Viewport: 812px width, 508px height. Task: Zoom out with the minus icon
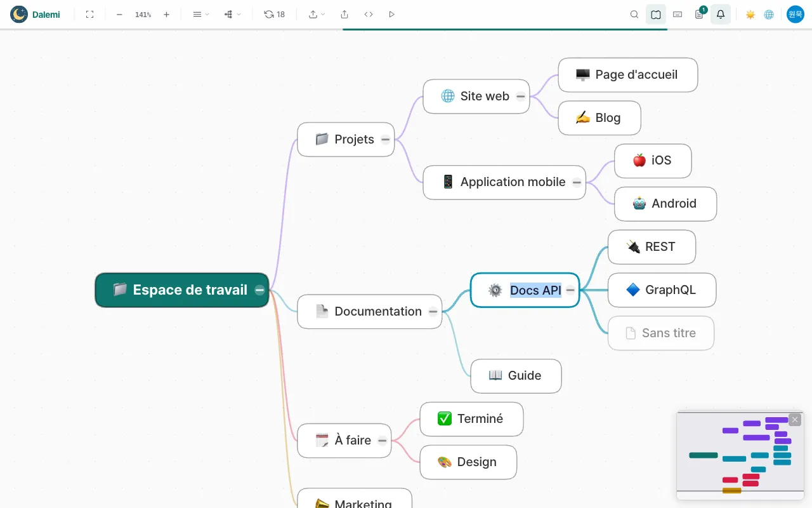pos(119,14)
